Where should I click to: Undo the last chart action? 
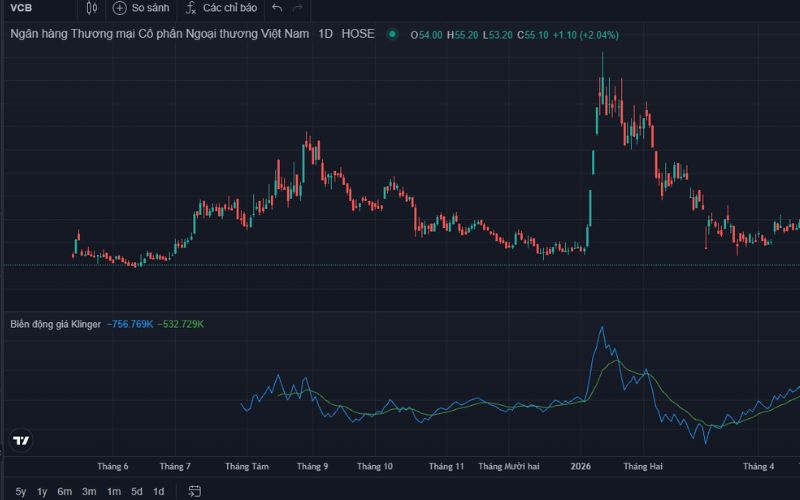click(277, 8)
